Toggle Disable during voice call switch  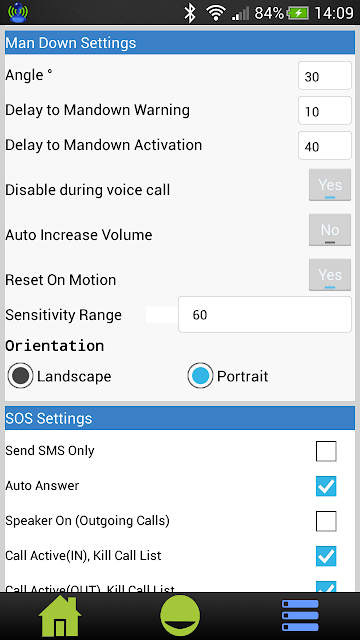pos(330,185)
